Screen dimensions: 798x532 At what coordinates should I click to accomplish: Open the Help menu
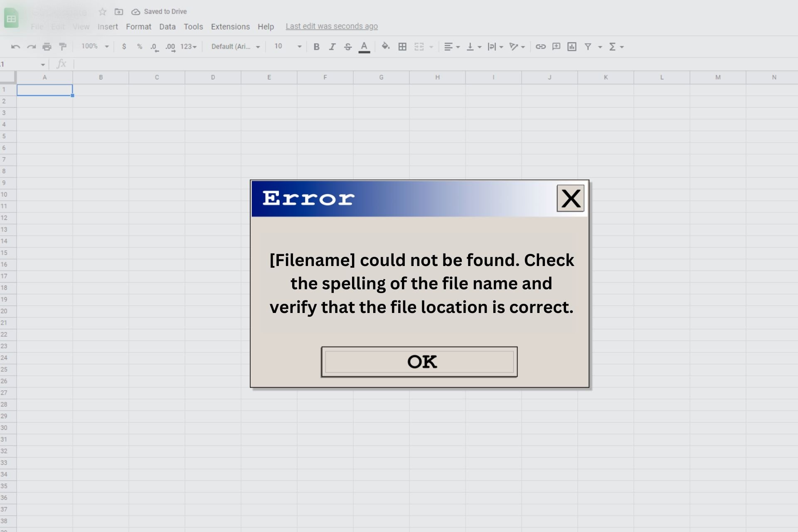click(x=266, y=27)
